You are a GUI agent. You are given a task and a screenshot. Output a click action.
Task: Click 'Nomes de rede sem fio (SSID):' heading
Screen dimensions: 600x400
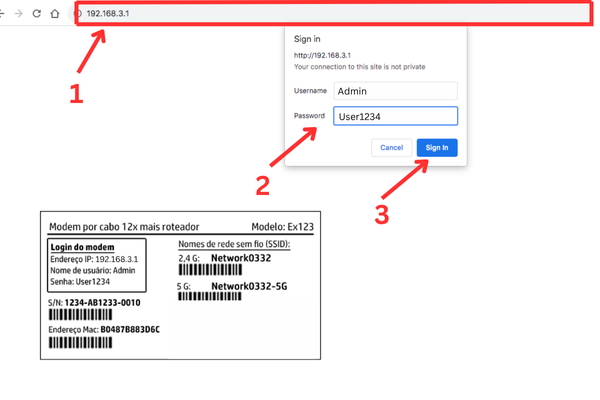tap(234, 244)
